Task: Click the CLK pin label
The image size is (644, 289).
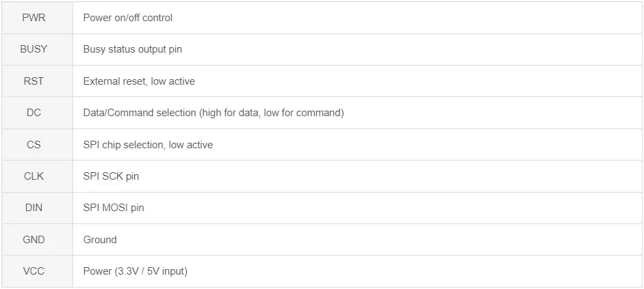Action: pos(34,176)
